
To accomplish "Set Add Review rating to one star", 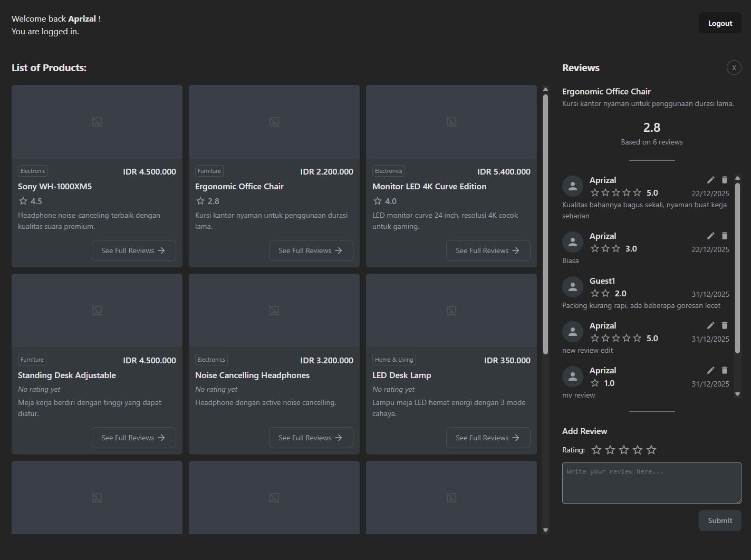I will click(x=596, y=450).
